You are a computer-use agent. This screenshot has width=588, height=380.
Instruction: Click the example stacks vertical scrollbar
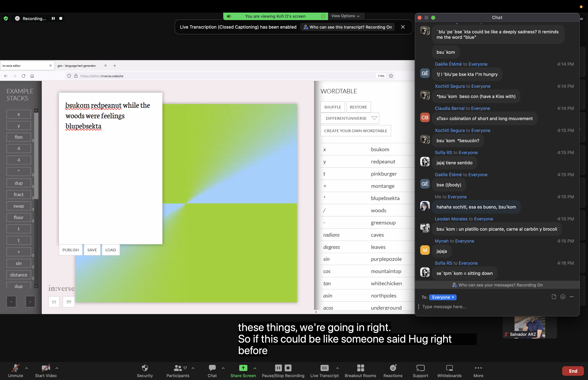(x=36, y=155)
